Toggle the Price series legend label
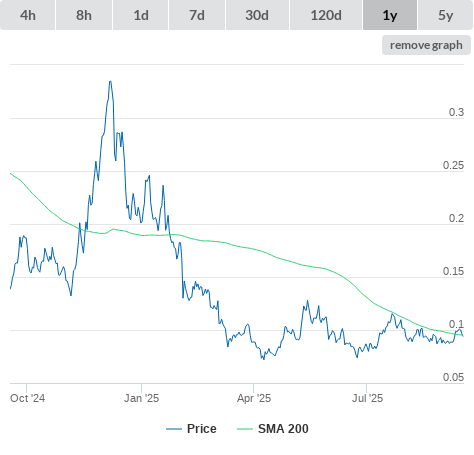474x455 pixels. [202, 429]
